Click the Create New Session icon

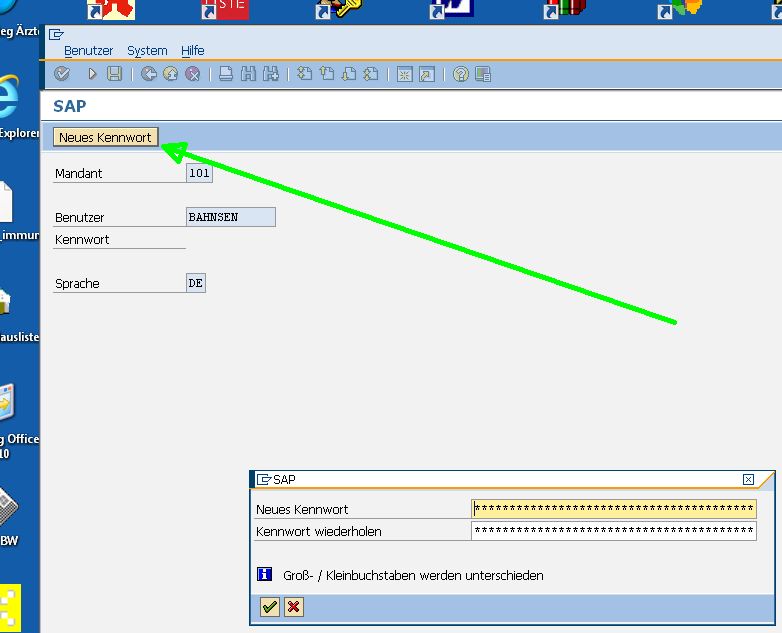404,75
